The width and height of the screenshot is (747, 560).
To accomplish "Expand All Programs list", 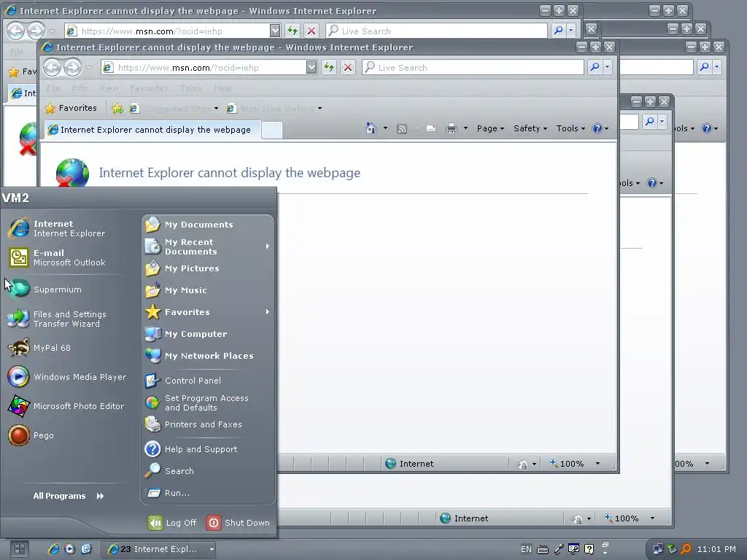I will tap(68, 496).
